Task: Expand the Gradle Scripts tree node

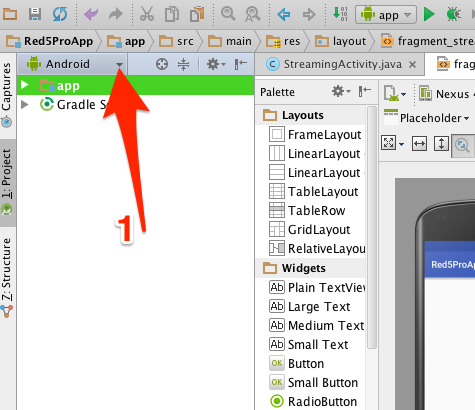Action: pyautogui.click(x=24, y=104)
